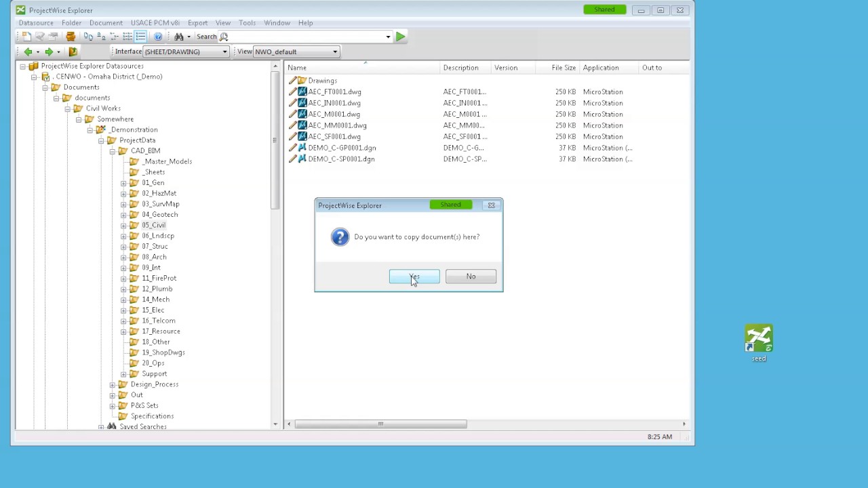
Task: Expand the 01_Gen folder node
Action: (123, 183)
